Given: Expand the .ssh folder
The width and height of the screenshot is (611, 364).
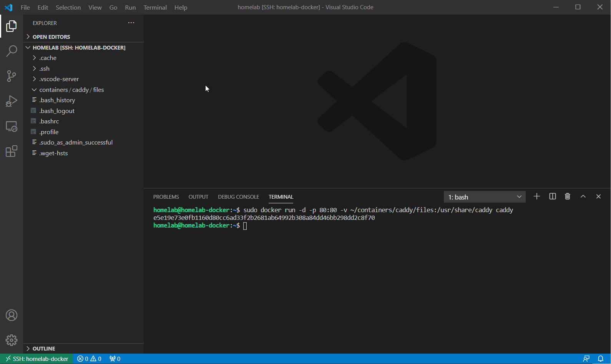Looking at the screenshot, I should [83, 68].
